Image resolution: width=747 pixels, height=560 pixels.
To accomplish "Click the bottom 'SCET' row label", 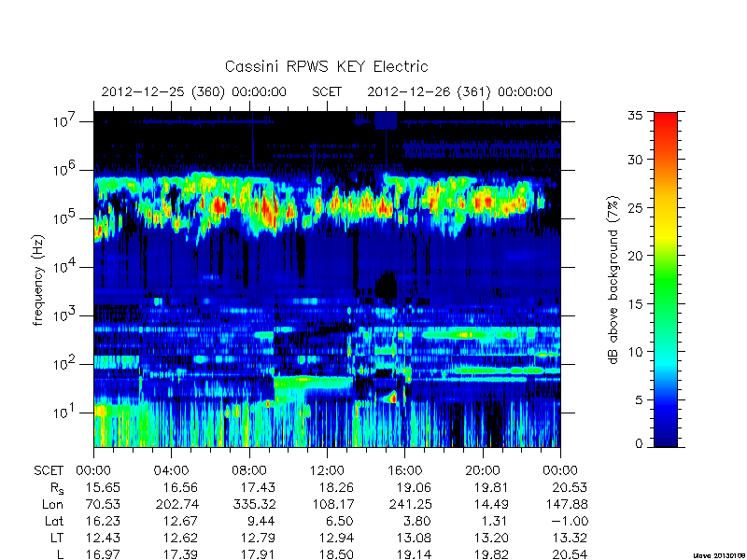I will [49, 470].
